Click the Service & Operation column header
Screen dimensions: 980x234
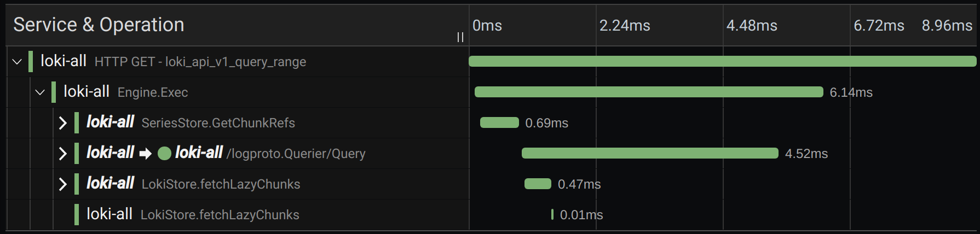coord(99,25)
